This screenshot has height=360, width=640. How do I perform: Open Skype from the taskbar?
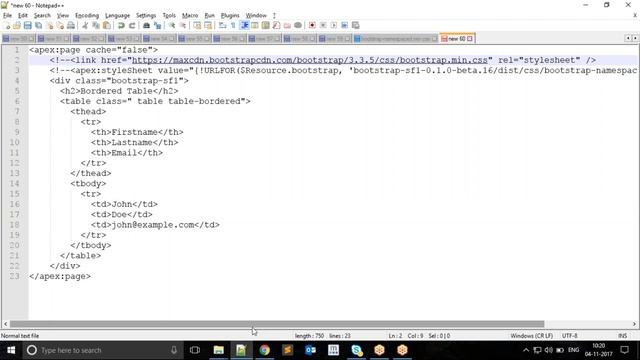357,350
